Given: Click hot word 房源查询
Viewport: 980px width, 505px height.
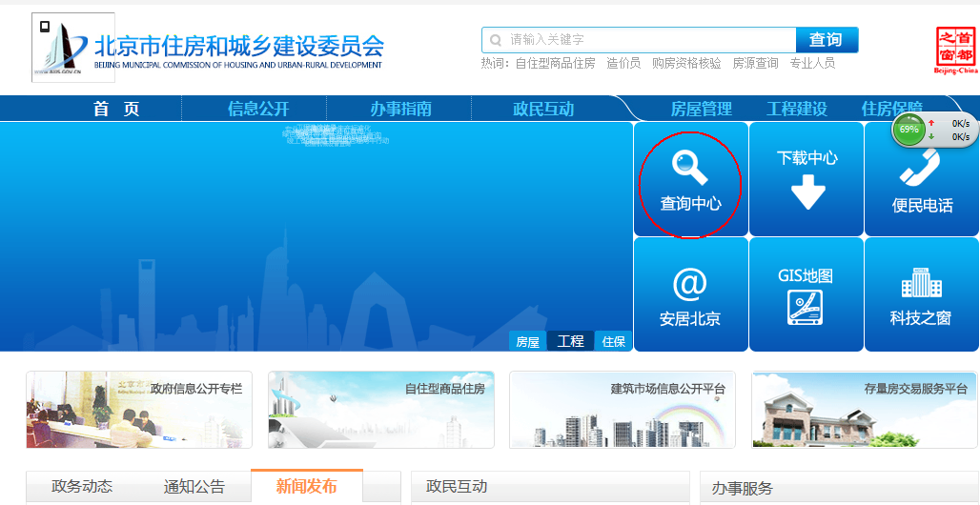Looking at the screenshot, I should (x=756, y=63).
